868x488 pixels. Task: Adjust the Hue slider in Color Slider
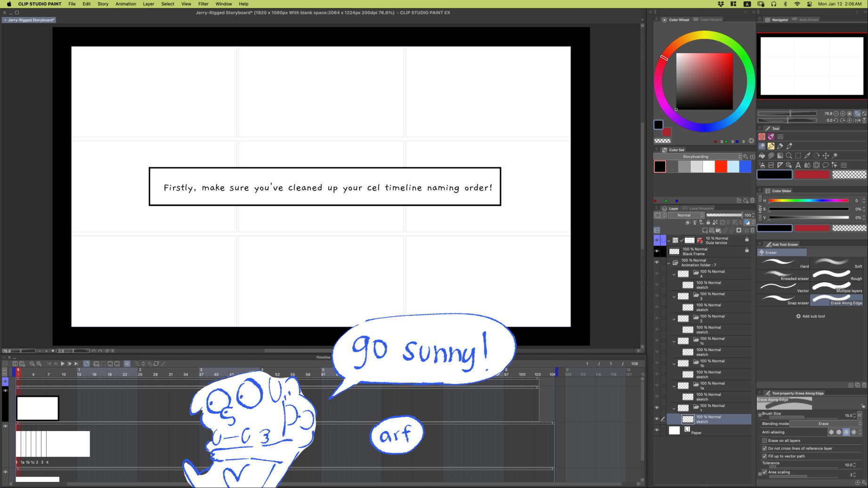click(x=809, y=201)
